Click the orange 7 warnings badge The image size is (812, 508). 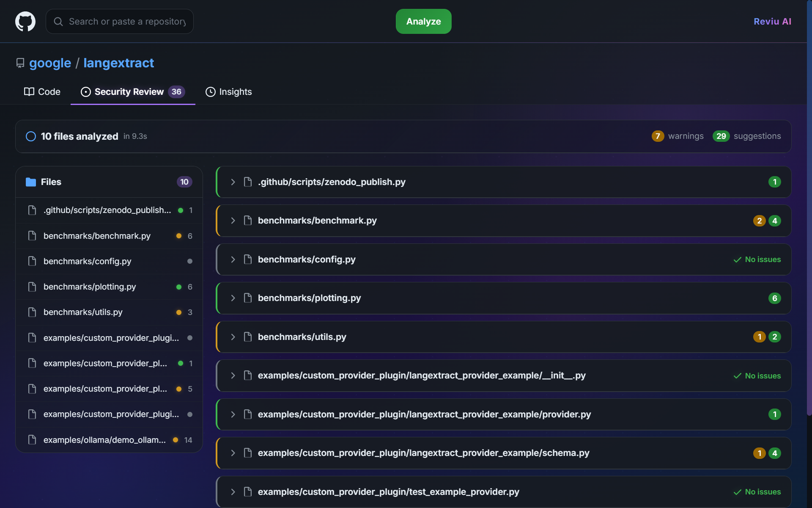coord(658,136)
